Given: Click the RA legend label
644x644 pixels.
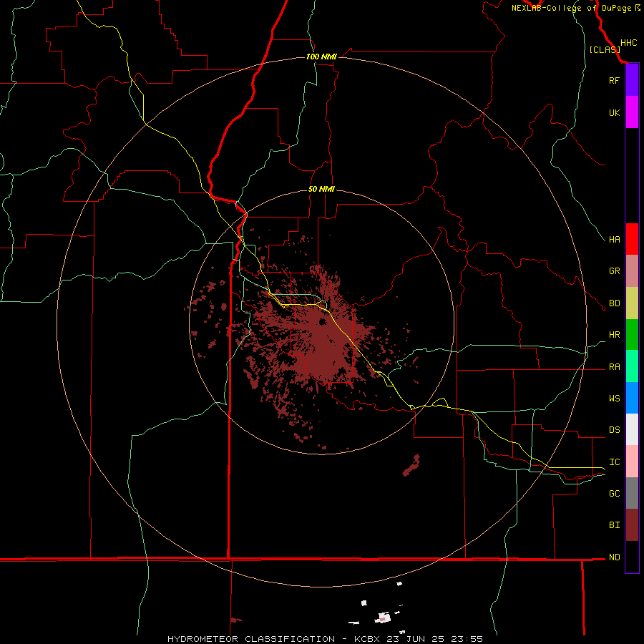Looking at the screenshot, I should (x=615, y=367).
